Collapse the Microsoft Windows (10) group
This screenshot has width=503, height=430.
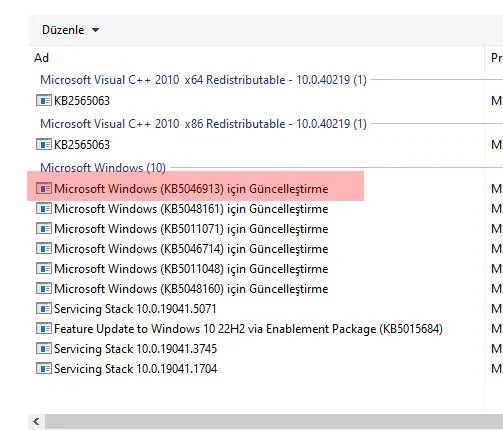(103, 168)
